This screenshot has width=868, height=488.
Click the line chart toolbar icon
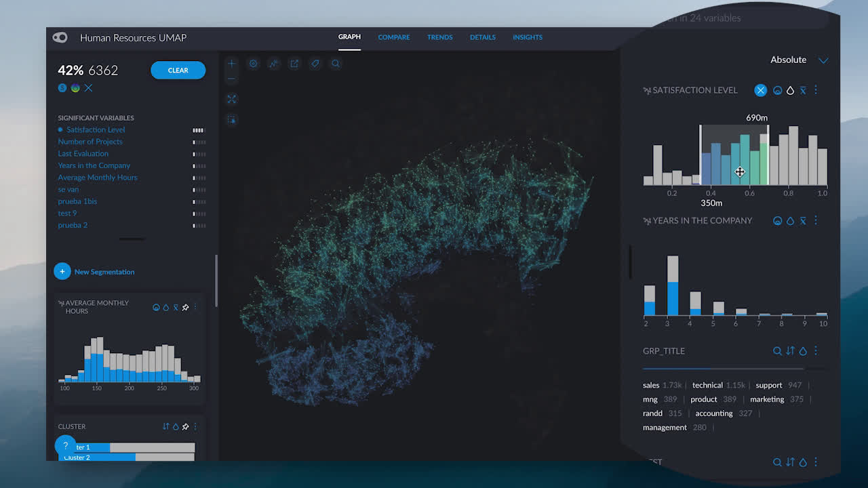(274, 64)
